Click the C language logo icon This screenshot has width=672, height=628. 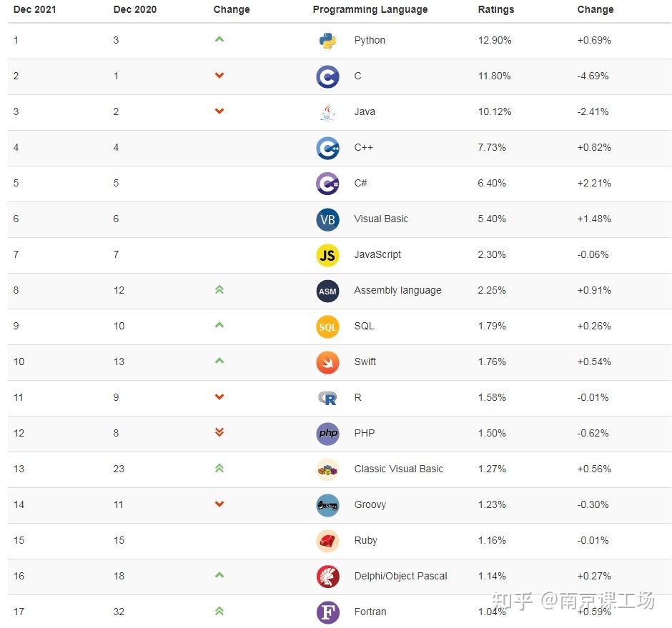pos(328,76)
